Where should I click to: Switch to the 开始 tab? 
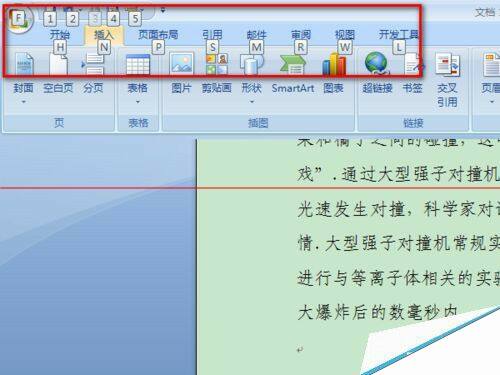(60, 34)
